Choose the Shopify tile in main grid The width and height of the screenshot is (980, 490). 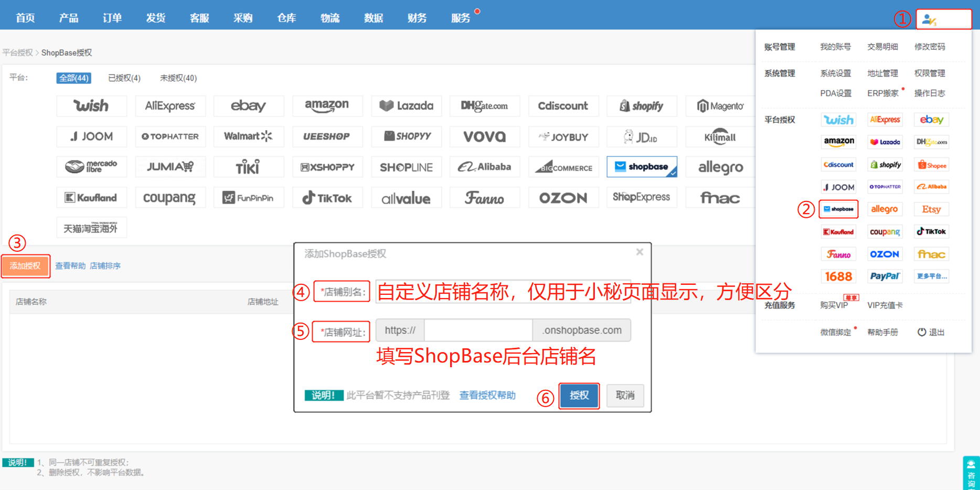[642, 106]
